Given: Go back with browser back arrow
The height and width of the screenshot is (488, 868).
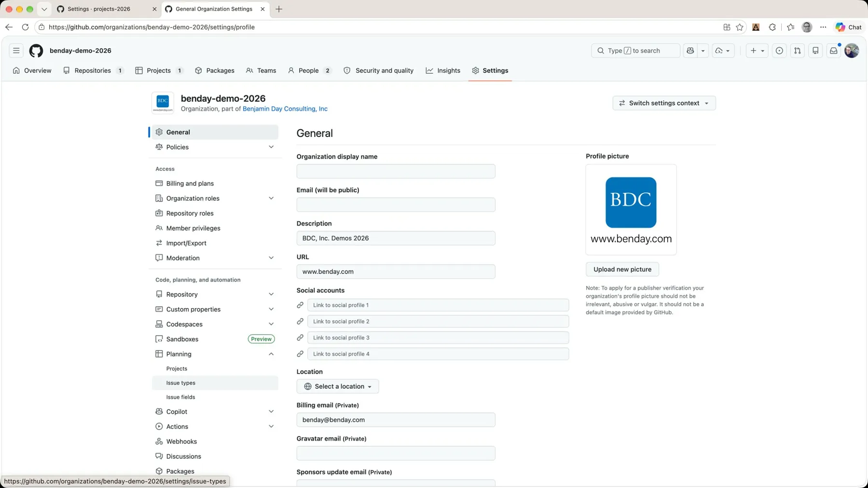Looking at the screenshot, I should pos(9,27).
